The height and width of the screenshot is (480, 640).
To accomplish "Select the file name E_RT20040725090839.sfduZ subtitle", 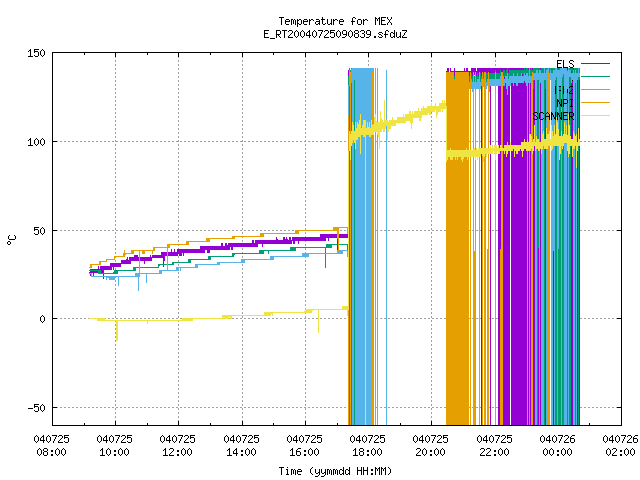I will (335, 34).
